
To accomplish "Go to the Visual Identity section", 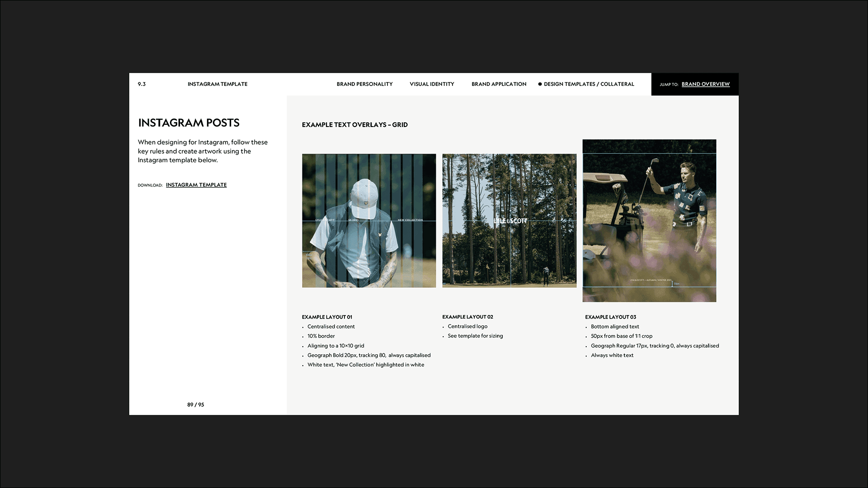I will click(x=432, y=84).
